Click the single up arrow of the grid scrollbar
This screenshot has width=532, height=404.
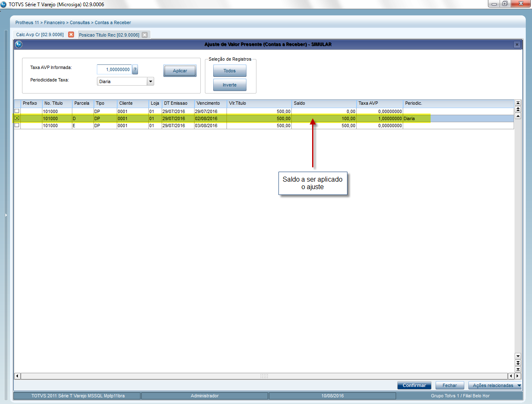tap(518, 116)
